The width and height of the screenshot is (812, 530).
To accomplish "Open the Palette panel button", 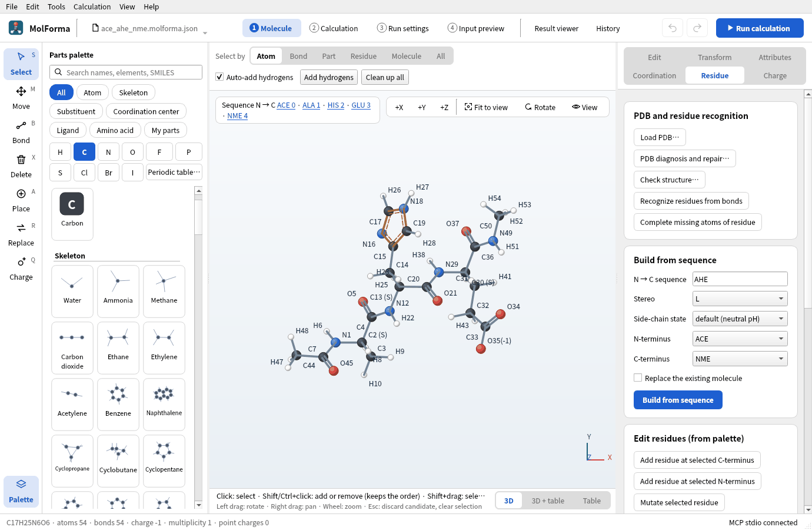I will (21, 491).
